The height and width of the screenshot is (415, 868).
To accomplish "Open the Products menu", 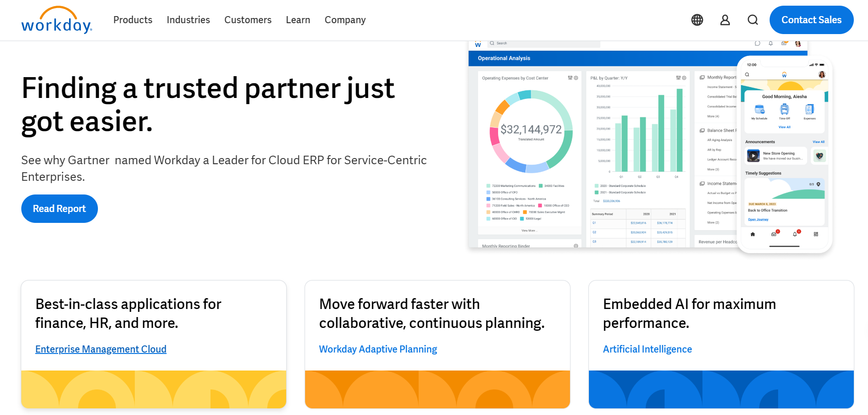I will coord(133,20).
